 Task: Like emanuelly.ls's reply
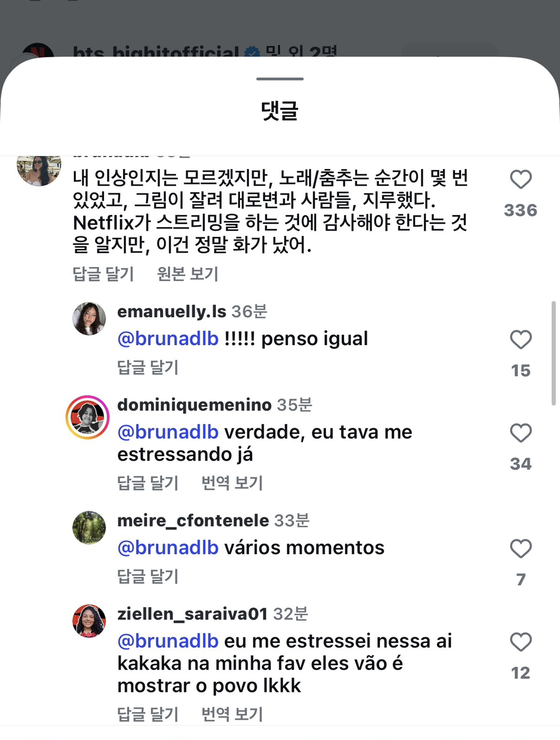click(520, 340)
